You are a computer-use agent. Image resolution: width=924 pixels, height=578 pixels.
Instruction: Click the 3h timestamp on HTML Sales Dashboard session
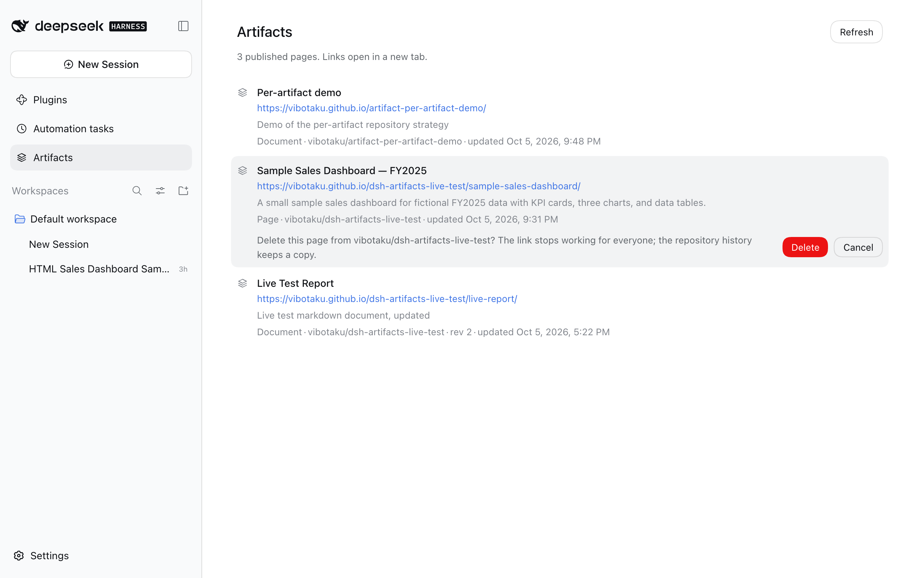click(x=183, y=269)
